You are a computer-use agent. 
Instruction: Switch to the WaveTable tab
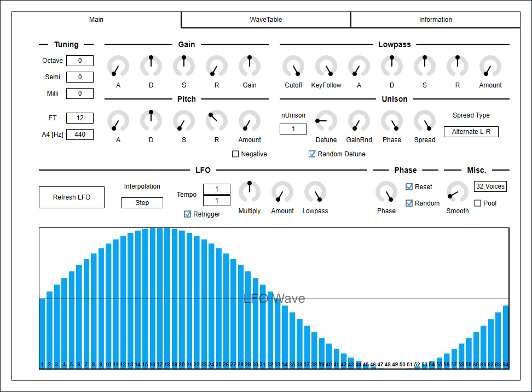click(x=265, y=20)
